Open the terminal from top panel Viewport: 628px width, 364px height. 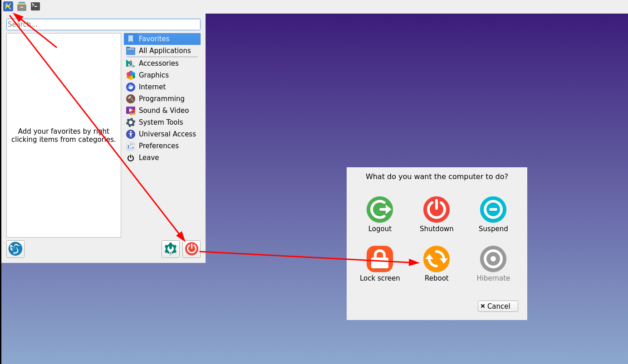point(35,6)
